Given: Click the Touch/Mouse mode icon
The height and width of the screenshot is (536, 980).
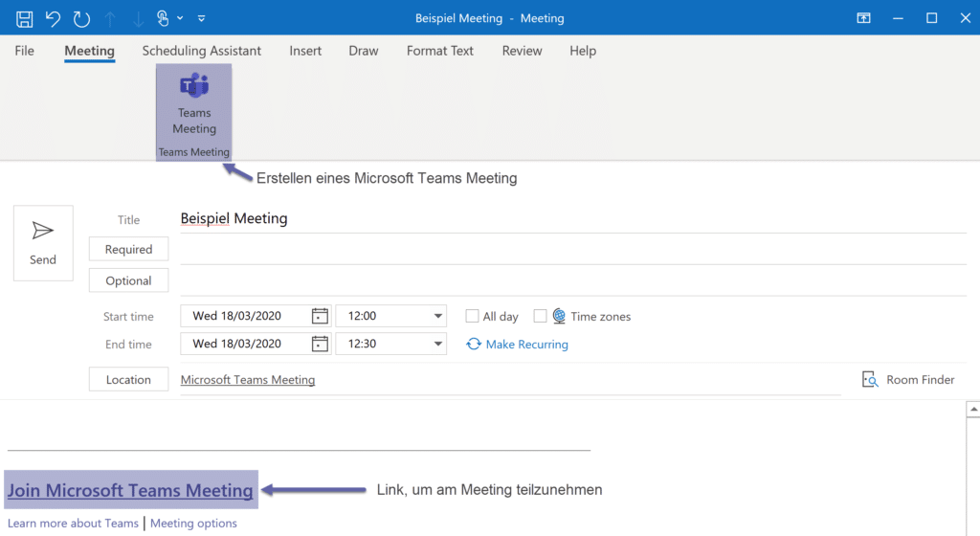Looking at the screenshot, I should pos(164,18).
